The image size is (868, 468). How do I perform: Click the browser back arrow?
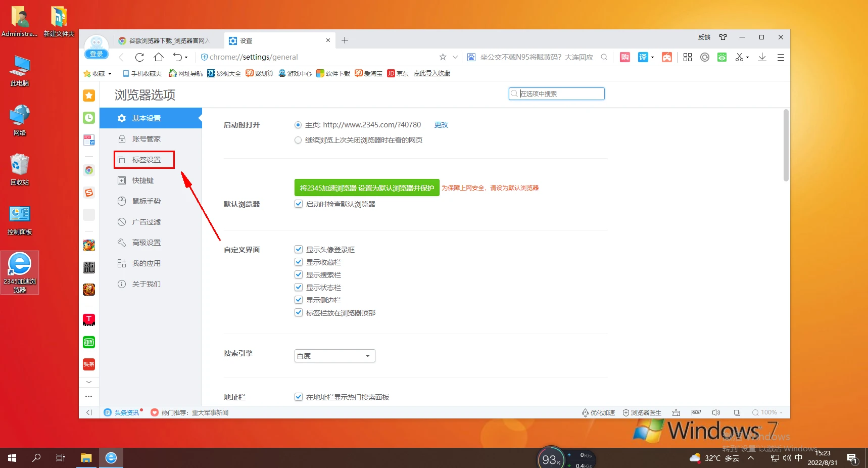pyautogui.click(x=121, y=57)
